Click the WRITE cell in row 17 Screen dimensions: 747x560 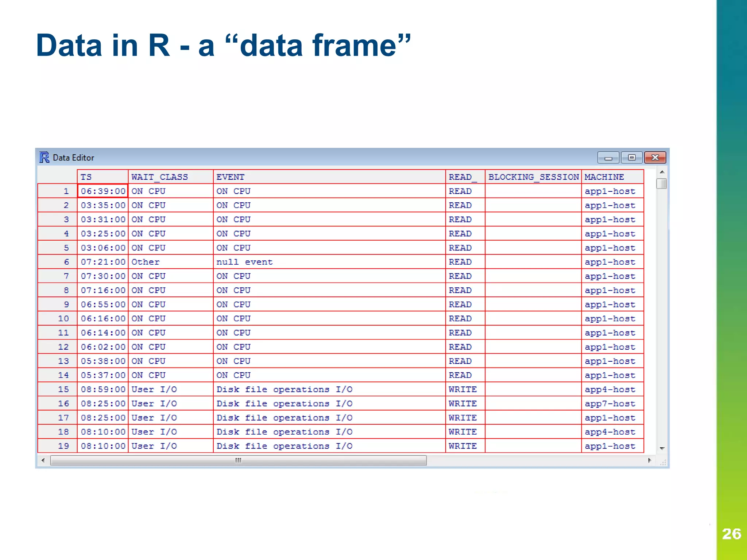(465, 418)
